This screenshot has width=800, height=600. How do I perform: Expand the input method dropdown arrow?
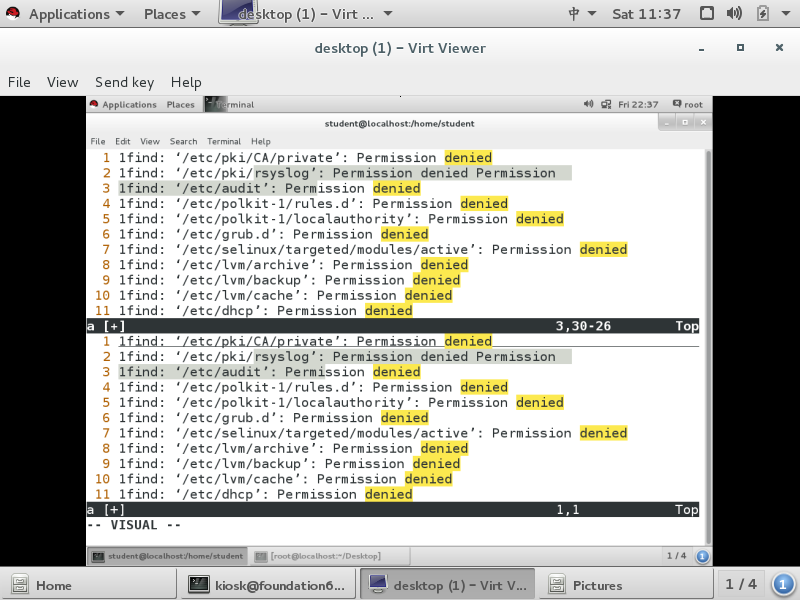coord(592,14)
